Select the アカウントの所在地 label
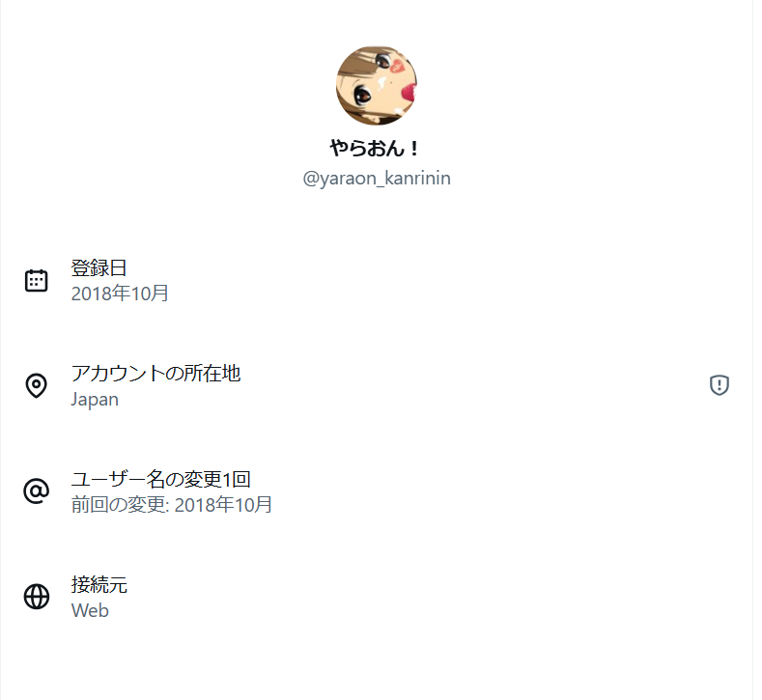 [155, 374]
